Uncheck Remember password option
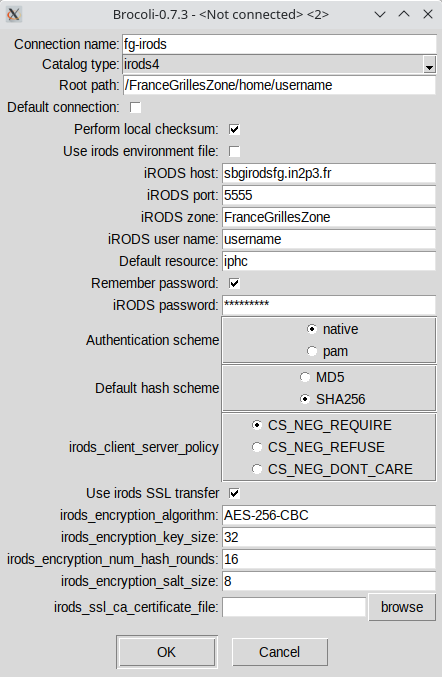 [x=234, y=283]
